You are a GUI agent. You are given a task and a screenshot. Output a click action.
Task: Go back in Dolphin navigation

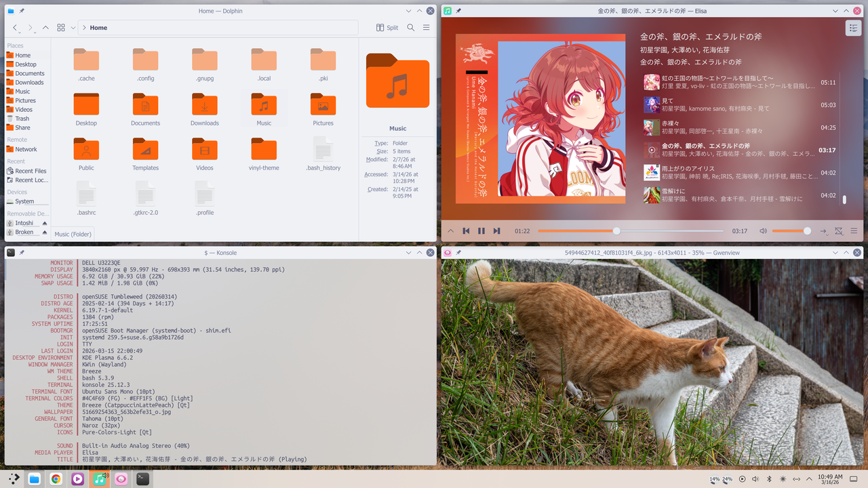(x=16, y=28)
